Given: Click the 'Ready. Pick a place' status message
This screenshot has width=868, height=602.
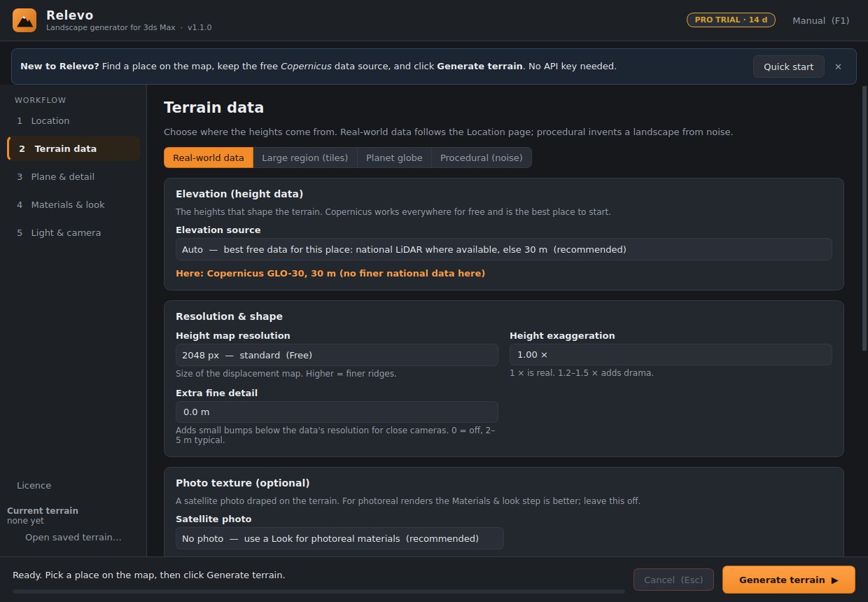Looking at the screenshot, I should coord(148,575).
